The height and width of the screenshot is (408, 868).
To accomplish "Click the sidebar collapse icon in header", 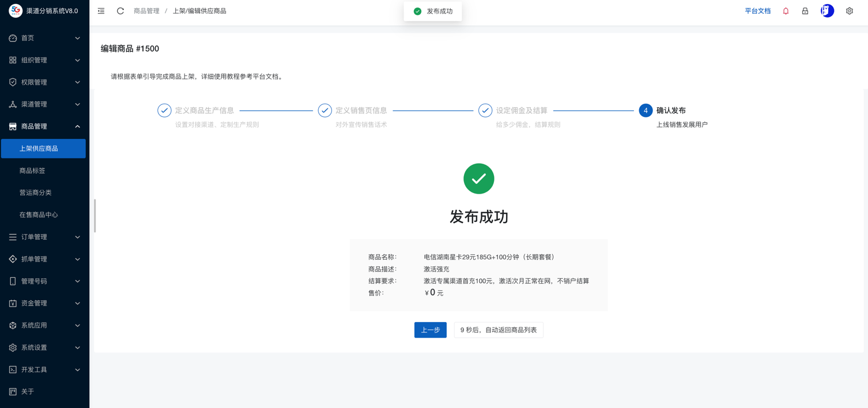I will click(x=101, y=11).
